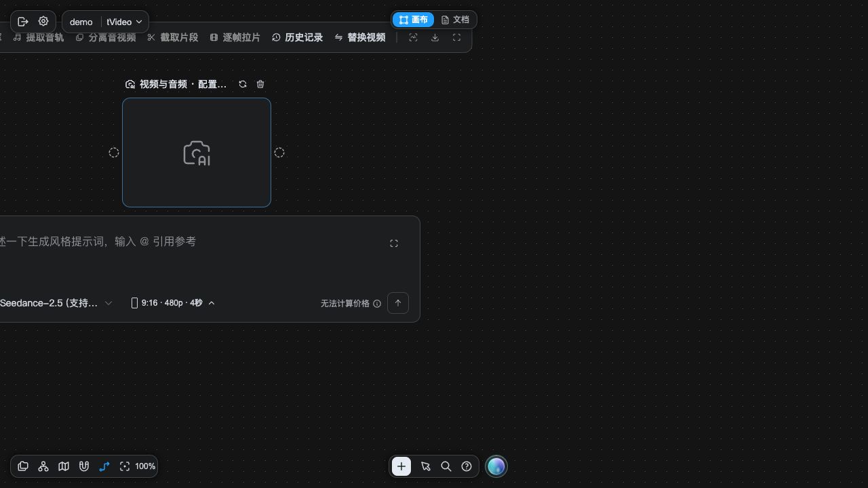Screen dimensions: 868x488
Task: Click the demo workspace label
Action: point(81,22)
